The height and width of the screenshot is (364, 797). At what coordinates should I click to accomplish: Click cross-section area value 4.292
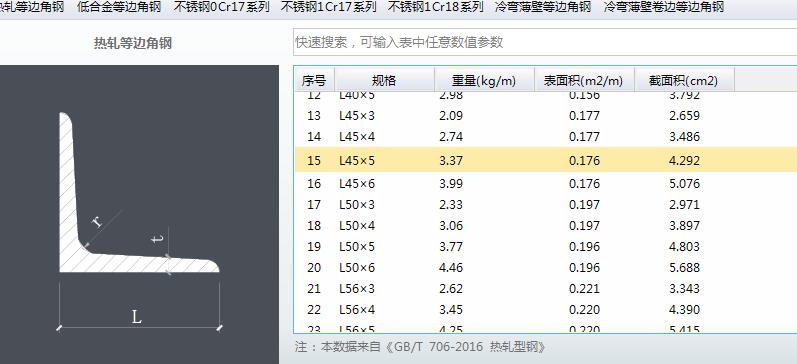click(x=685, y=161)
